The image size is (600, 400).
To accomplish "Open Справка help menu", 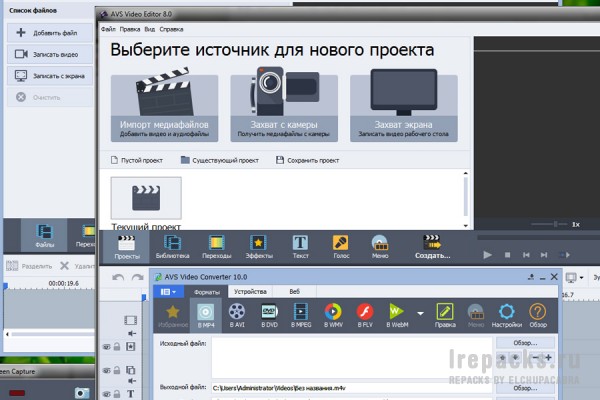I will coord(171,29).
